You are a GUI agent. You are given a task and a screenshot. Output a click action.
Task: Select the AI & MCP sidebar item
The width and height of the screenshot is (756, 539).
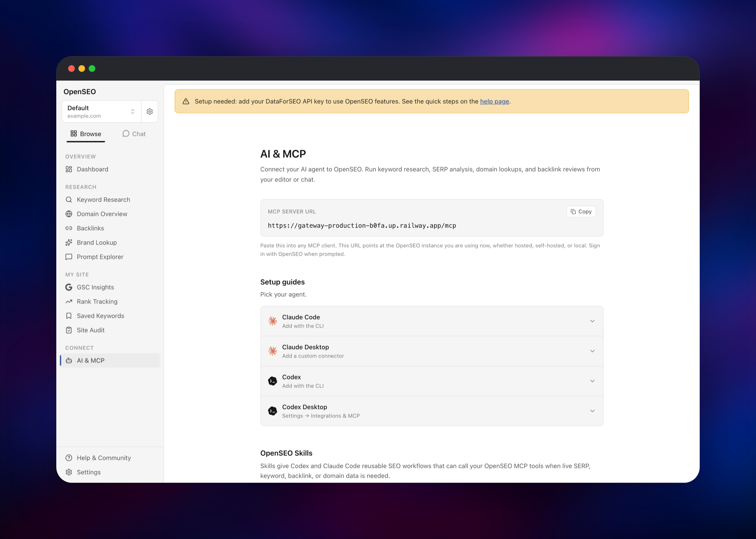110,360
